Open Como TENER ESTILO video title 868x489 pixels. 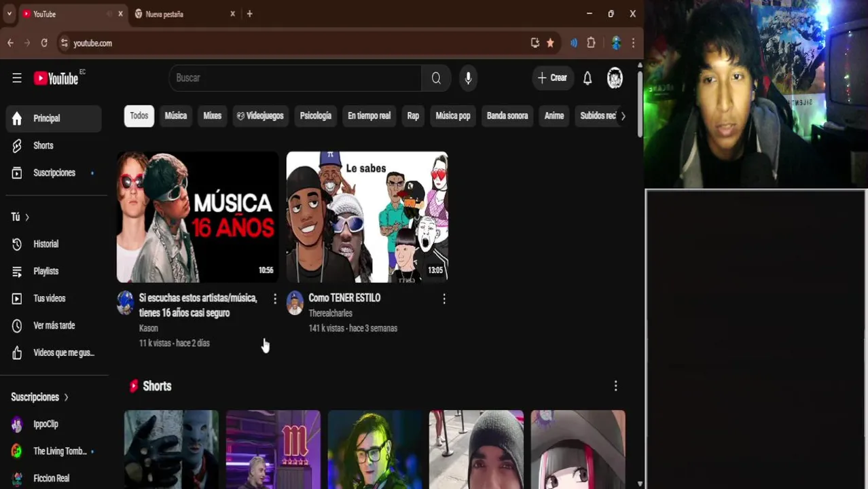pyautogui.click(x=344, y=298)
